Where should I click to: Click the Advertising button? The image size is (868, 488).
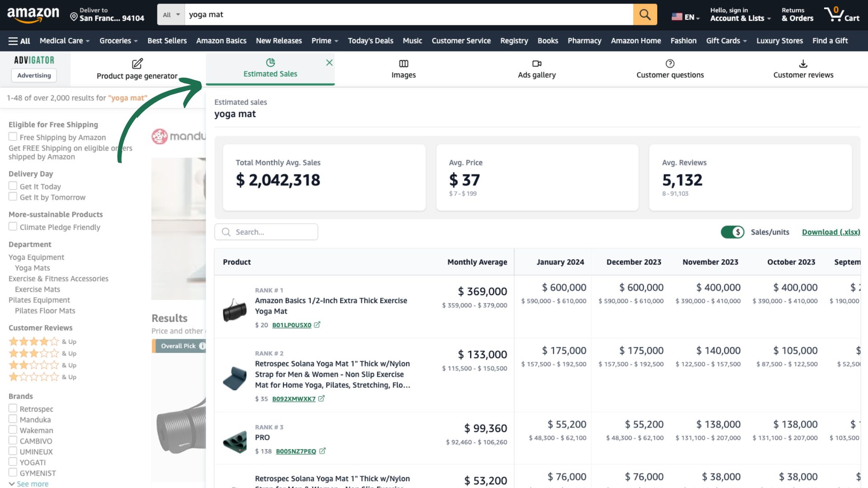click(34, 75)
